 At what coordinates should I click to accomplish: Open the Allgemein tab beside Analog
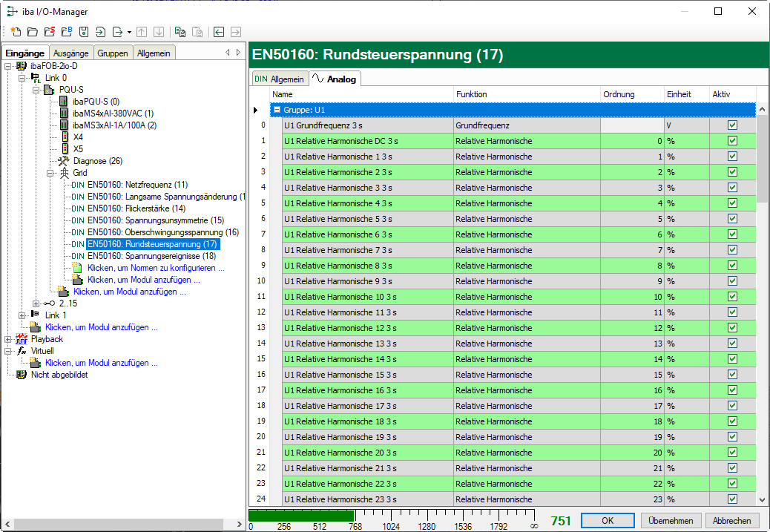pos(280,79)
